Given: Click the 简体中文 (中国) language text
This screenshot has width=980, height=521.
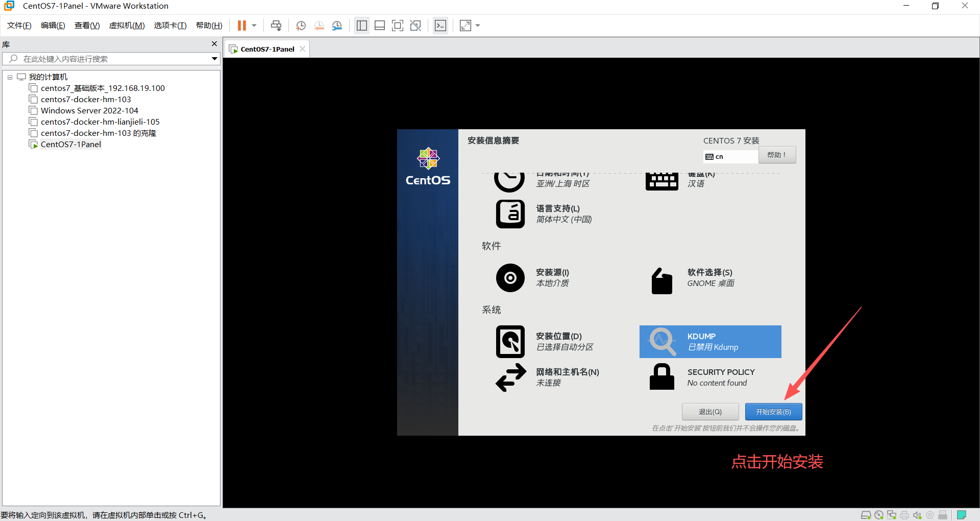Looking at the screenshot, I should pos(563,220).
